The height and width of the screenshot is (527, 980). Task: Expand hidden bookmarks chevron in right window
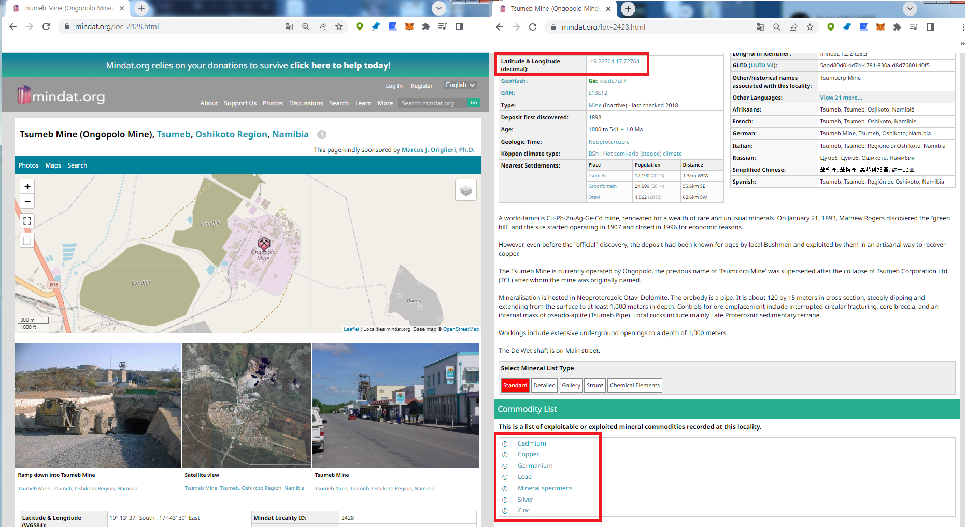962,44
